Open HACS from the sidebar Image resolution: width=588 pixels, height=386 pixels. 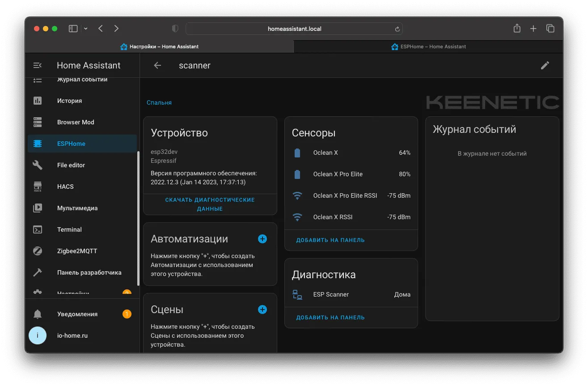pyautogui.click(x=82, y=187)
